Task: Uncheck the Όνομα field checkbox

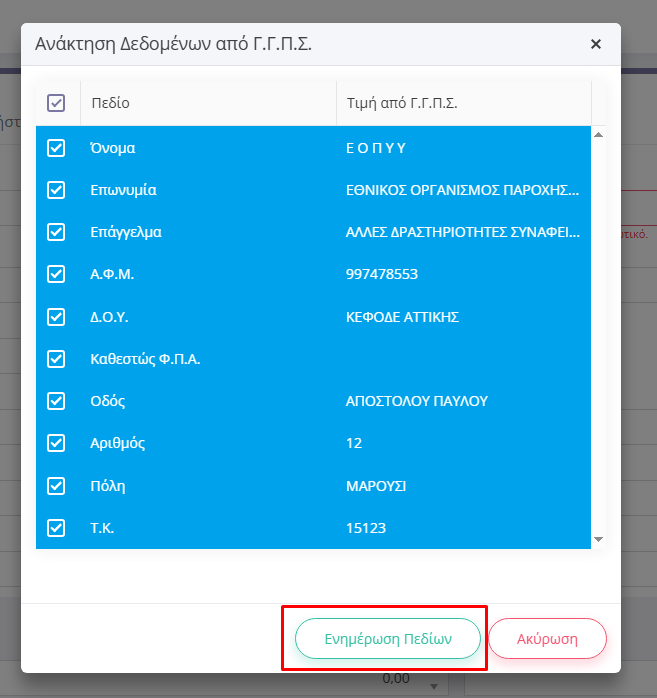Action: point(57,148)
